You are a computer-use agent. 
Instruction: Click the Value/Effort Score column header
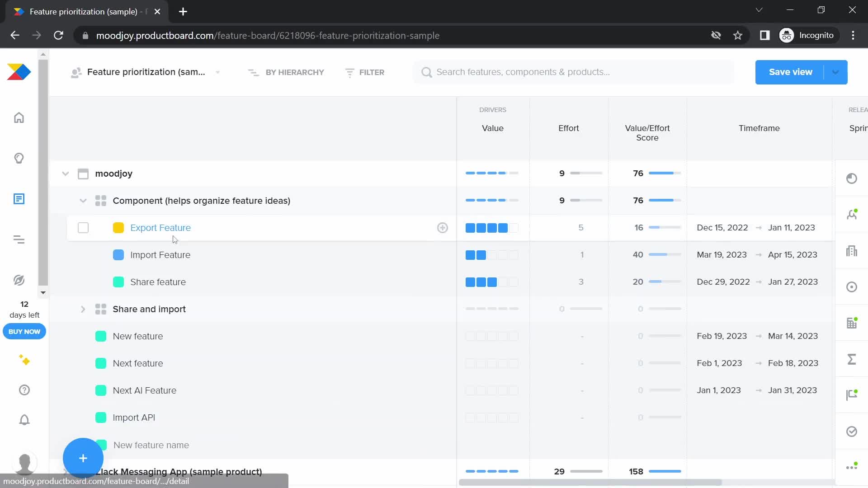647,133
